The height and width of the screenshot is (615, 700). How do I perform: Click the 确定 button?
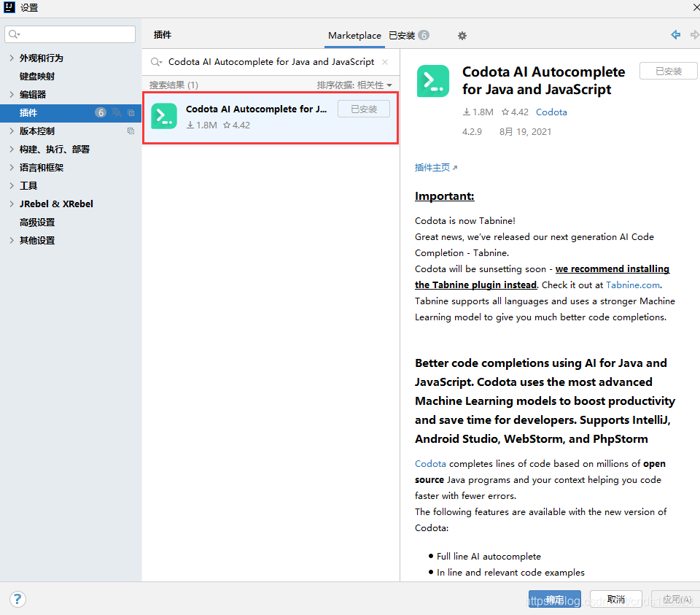tap(554, 599)
